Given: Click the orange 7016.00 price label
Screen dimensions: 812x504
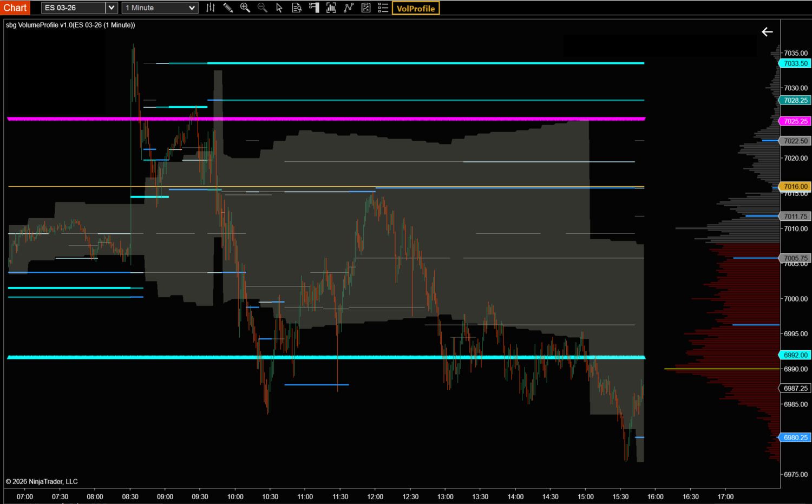Looking at the screenshot, I should coord(795,186).
